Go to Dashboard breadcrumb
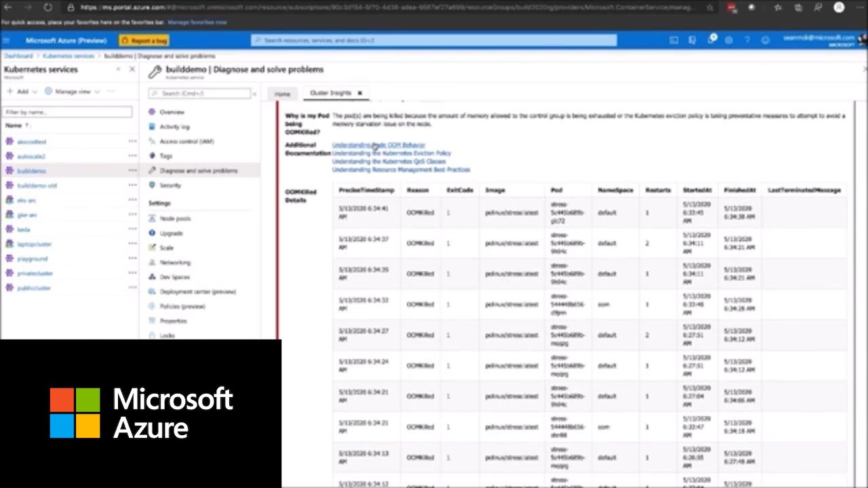Screen dimensions: 868x488 pyautogui.click(x=18, y=56)
